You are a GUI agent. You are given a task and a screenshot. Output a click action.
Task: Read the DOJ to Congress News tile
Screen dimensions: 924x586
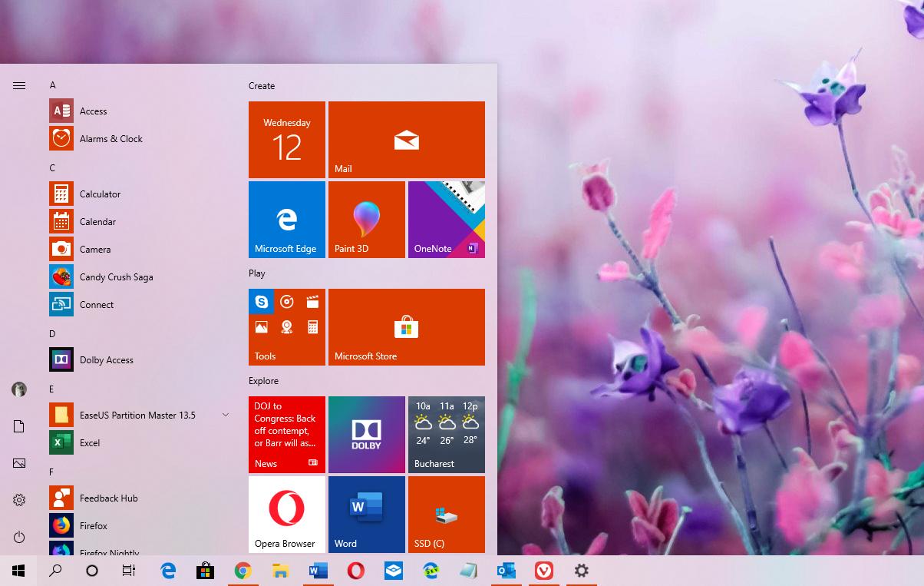click(287, 435)
